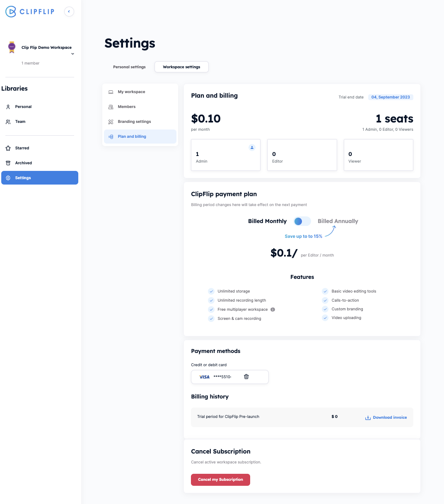Click the Billed Monthly label
This screenshot has width=444, height=504.
268,221
